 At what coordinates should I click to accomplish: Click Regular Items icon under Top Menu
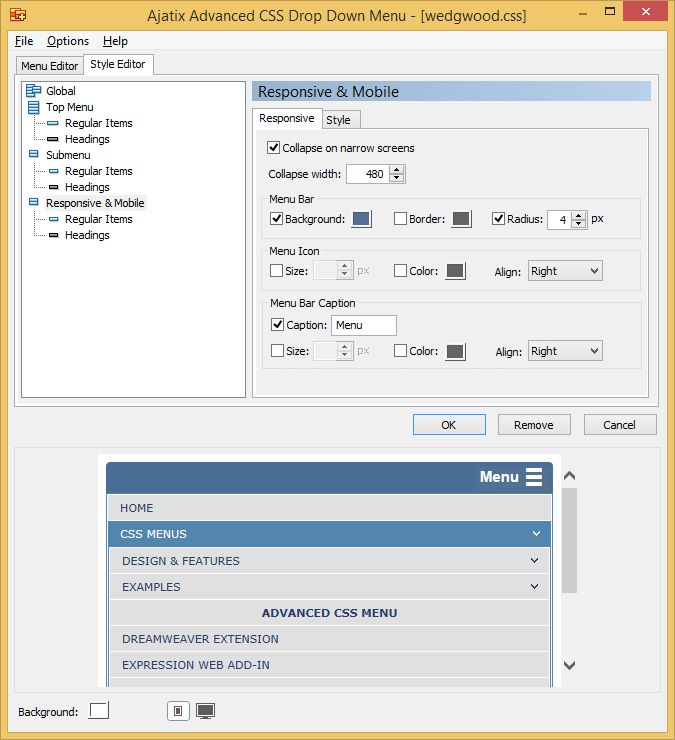[x=53, y=123]
